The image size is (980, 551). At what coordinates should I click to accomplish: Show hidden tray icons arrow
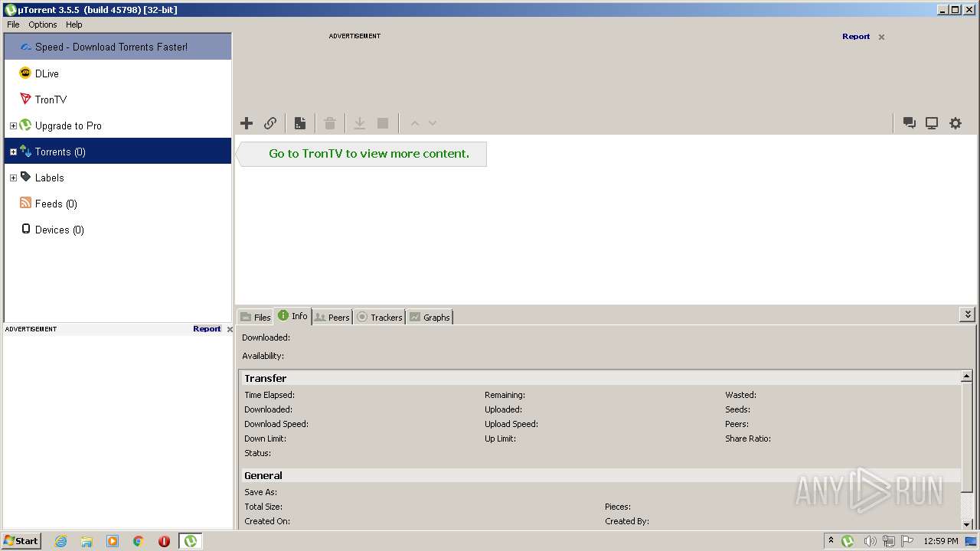click(831, 540)
